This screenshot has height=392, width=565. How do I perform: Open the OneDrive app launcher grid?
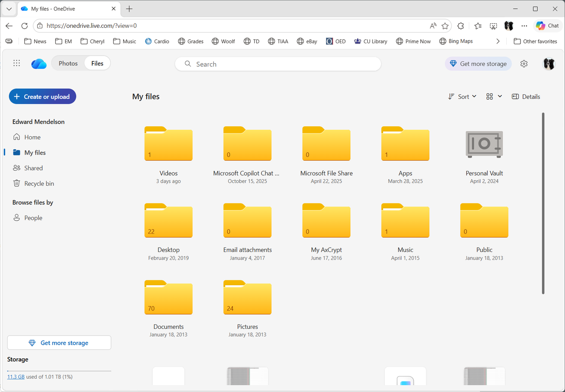(17, 63)
